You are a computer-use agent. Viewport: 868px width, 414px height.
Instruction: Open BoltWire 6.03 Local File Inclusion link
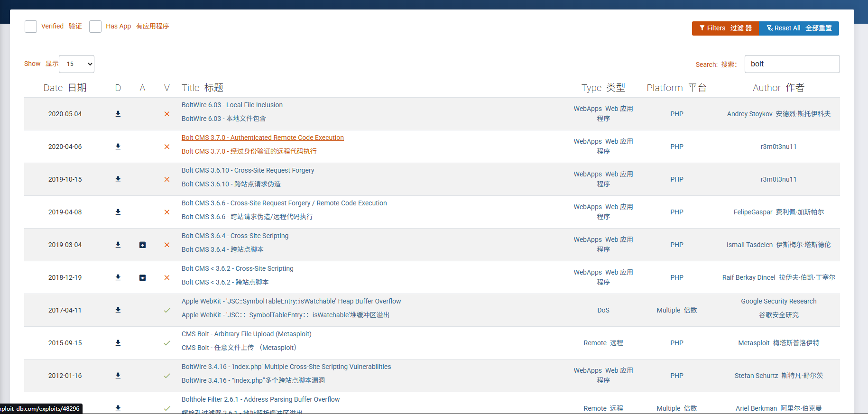coord(232,105)
